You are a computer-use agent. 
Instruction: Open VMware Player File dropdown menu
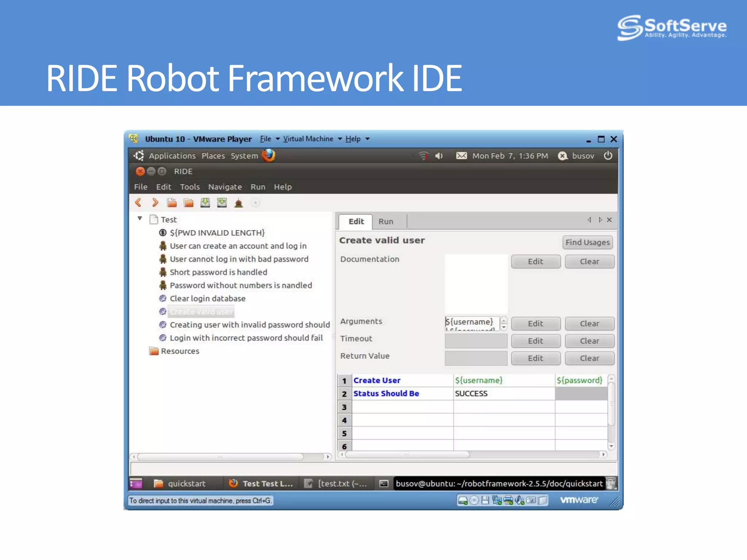coord(270,139)
